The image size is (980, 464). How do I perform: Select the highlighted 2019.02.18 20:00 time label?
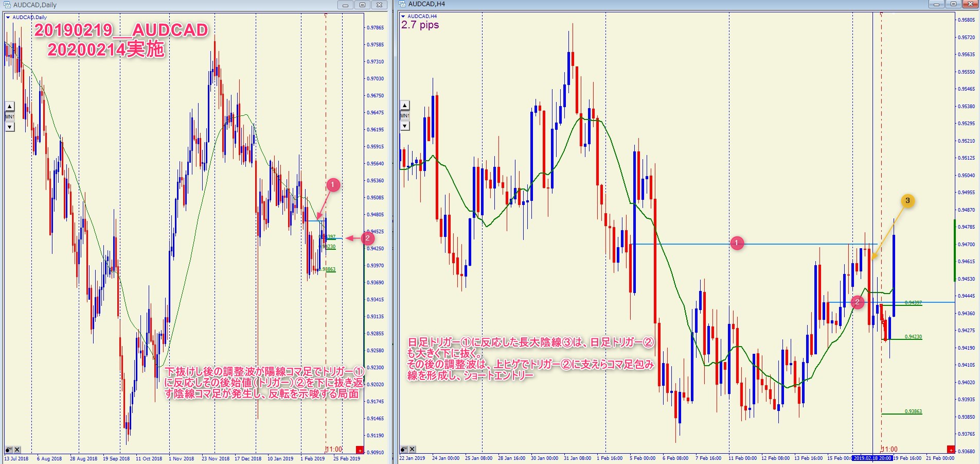(x=872, y=458)
